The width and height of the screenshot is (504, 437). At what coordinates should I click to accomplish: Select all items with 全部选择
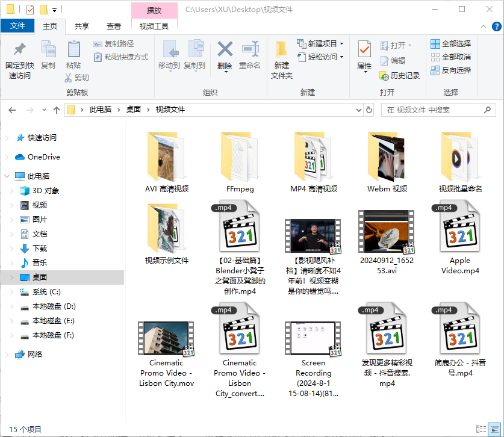click(453, 43)
